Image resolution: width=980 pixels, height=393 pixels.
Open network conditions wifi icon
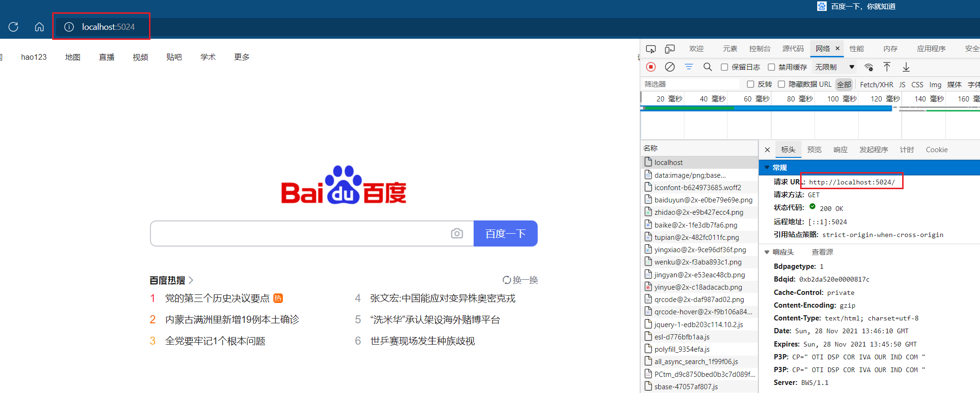click(869, 67)
